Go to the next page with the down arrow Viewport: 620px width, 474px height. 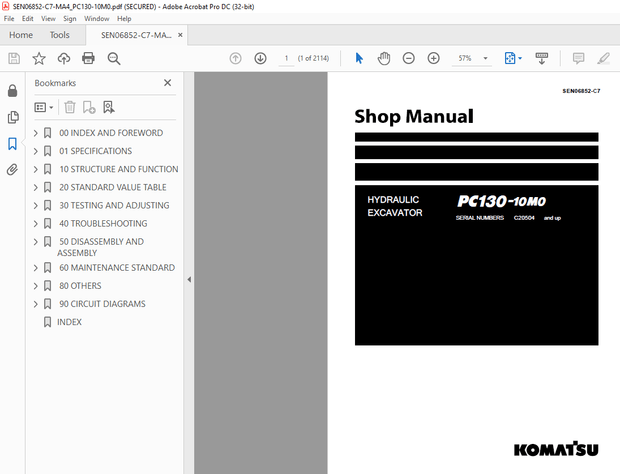260,59
